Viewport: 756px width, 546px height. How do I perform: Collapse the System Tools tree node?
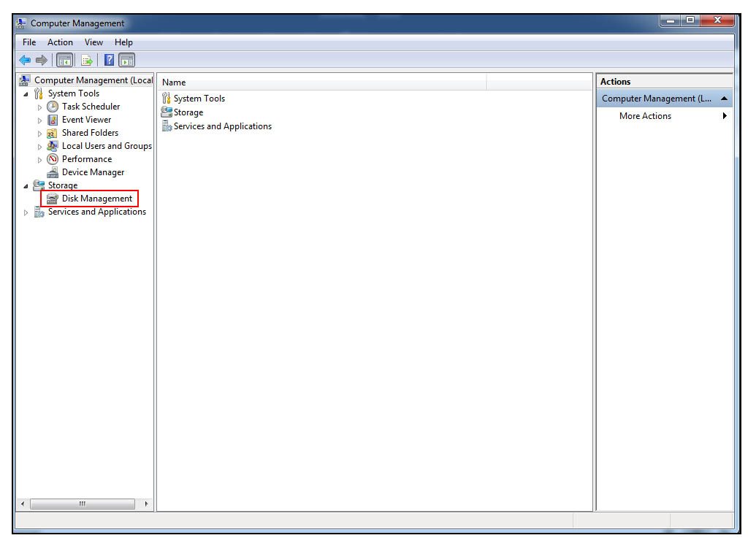[x=26, y=94]
